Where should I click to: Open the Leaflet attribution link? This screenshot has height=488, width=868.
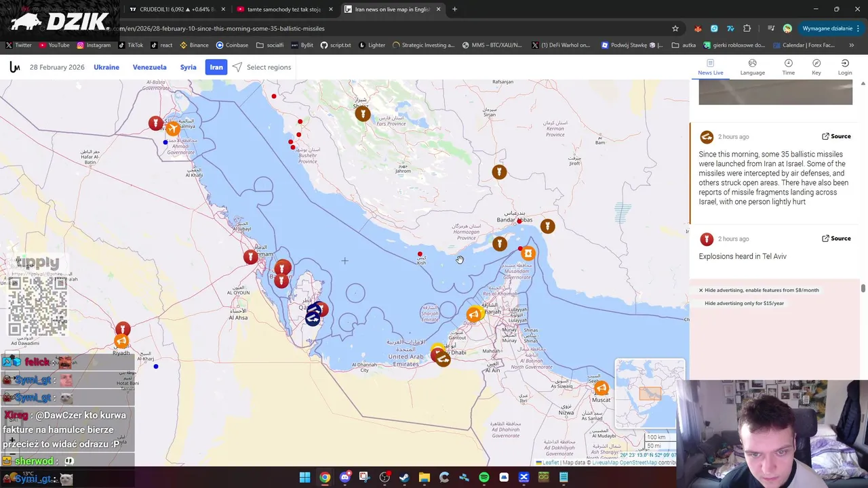coord(548,463)
